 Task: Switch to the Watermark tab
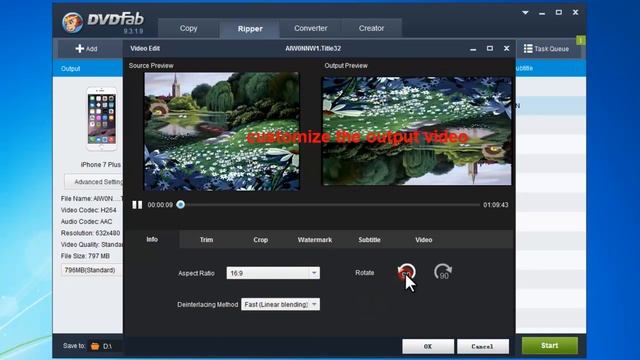315,240
